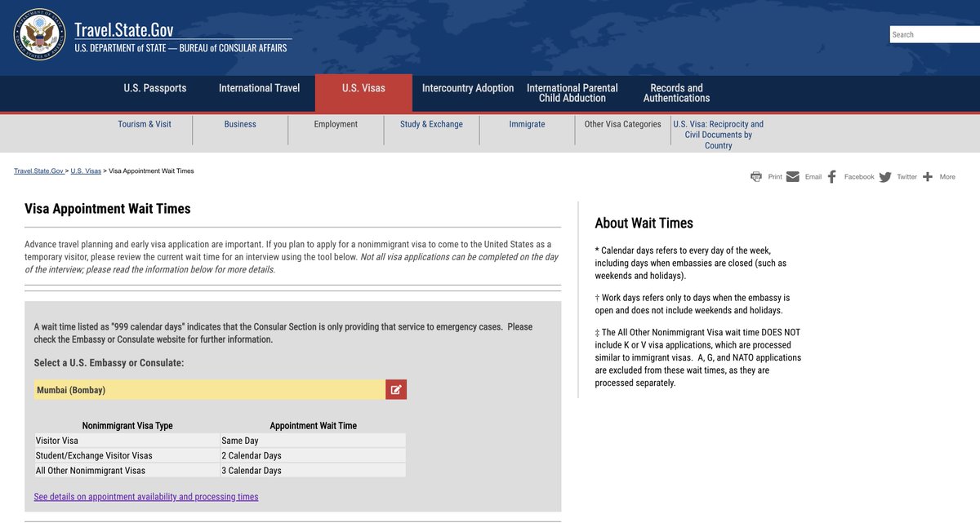Go to Immigrate section
The height and width of the screenshot is (523, 980).
click(527, 124)
